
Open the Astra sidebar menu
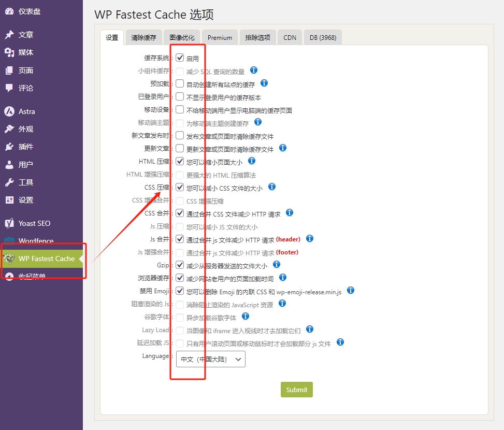(41, 111)
